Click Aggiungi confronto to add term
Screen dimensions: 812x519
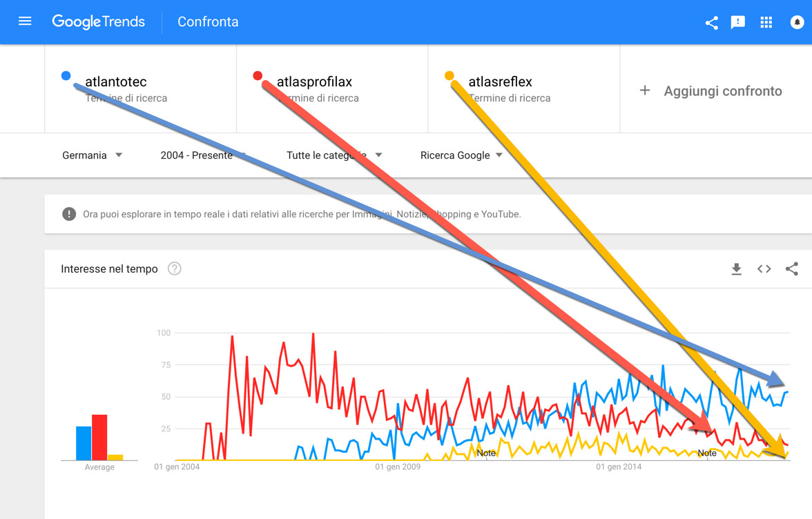[712, 91]
